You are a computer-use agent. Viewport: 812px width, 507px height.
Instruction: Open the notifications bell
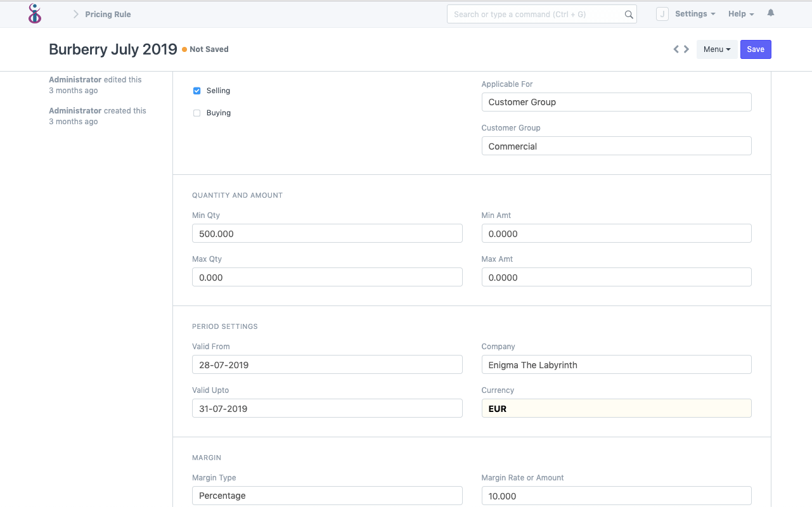click(770, 13)
